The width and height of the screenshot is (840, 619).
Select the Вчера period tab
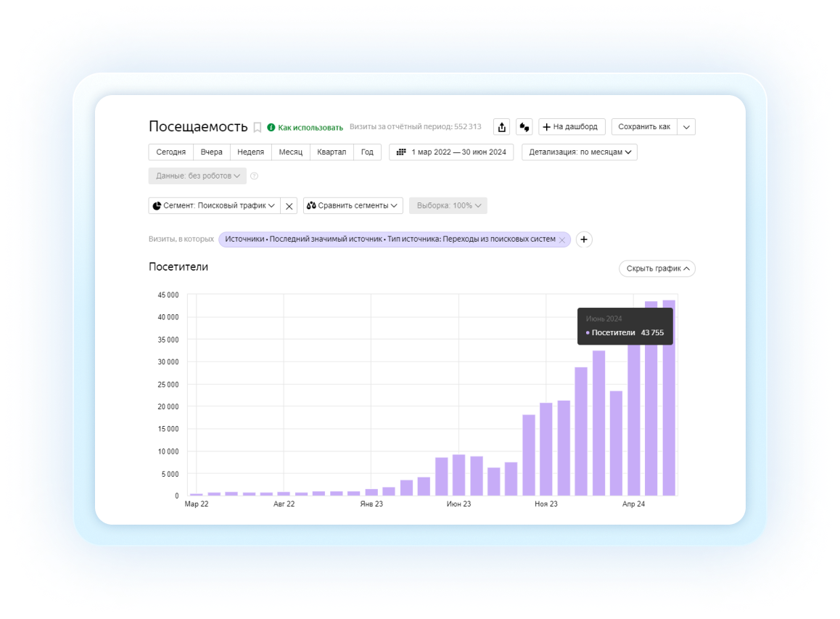212,152
